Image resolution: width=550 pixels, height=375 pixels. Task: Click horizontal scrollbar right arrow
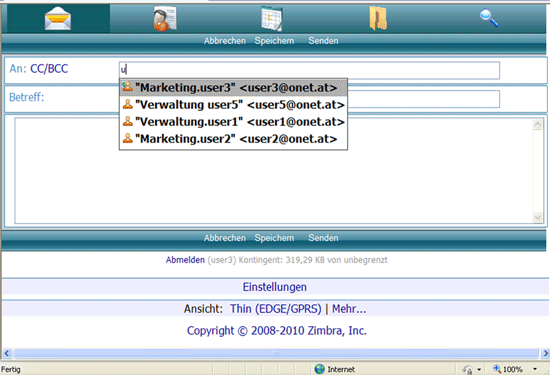click(x=545, y=353)
